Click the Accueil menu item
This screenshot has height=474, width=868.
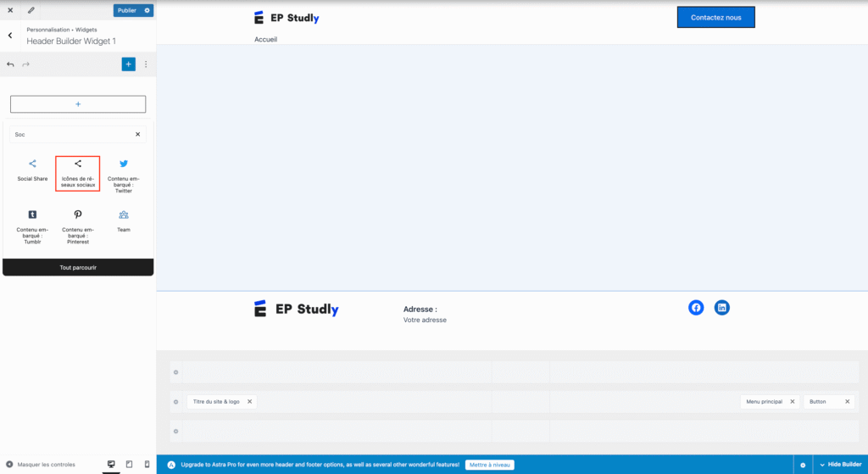(265, 39)
